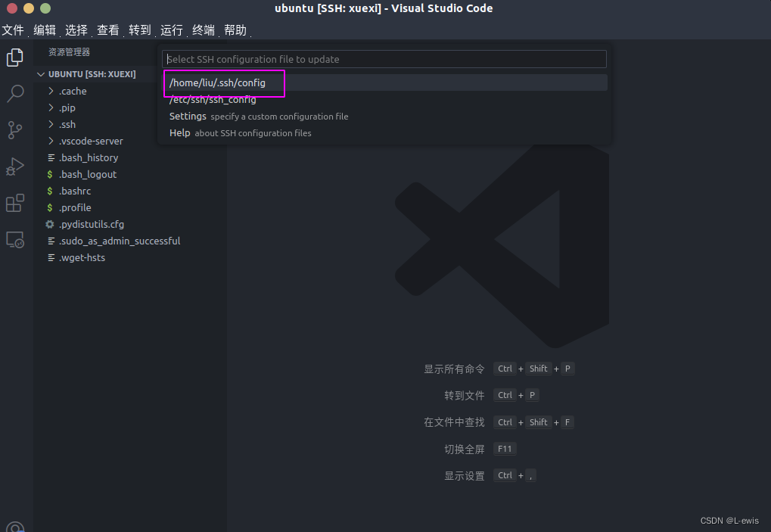The width and height of the screenshot is (771, 532).
Task: Open .pydistutils.cfg file
Action: point(92,225)
